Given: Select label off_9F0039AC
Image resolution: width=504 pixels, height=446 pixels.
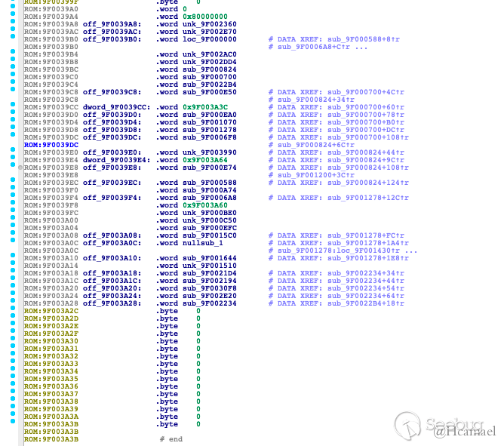Looking at the screenshot, I should coord(112,32).
